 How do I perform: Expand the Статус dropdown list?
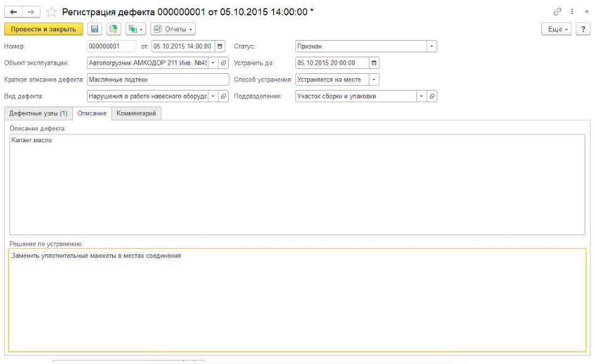coord(432,46)
